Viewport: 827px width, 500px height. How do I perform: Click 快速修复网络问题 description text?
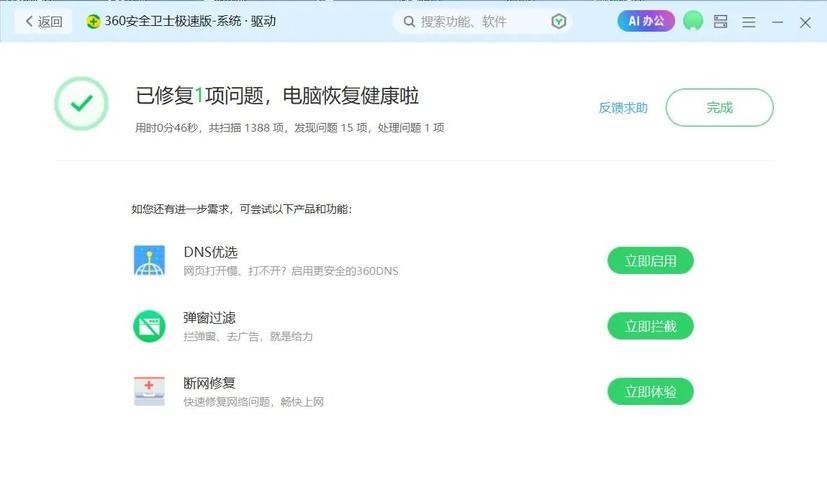point(253,402)
